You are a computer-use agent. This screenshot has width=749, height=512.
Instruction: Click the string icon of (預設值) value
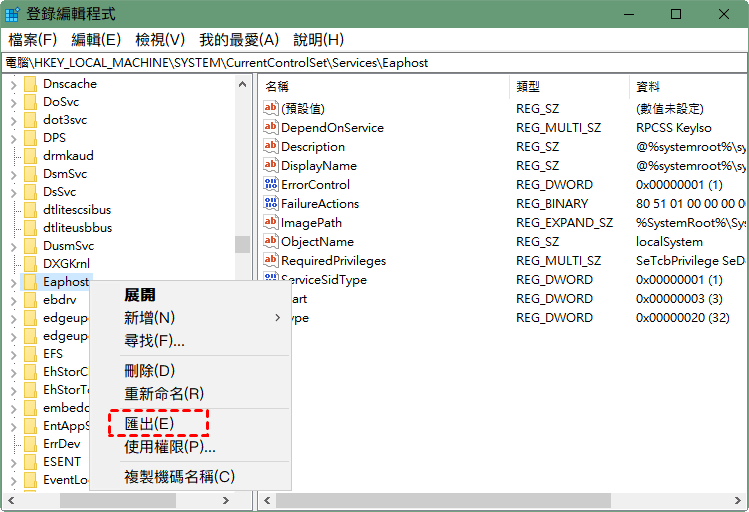(271, 108)
